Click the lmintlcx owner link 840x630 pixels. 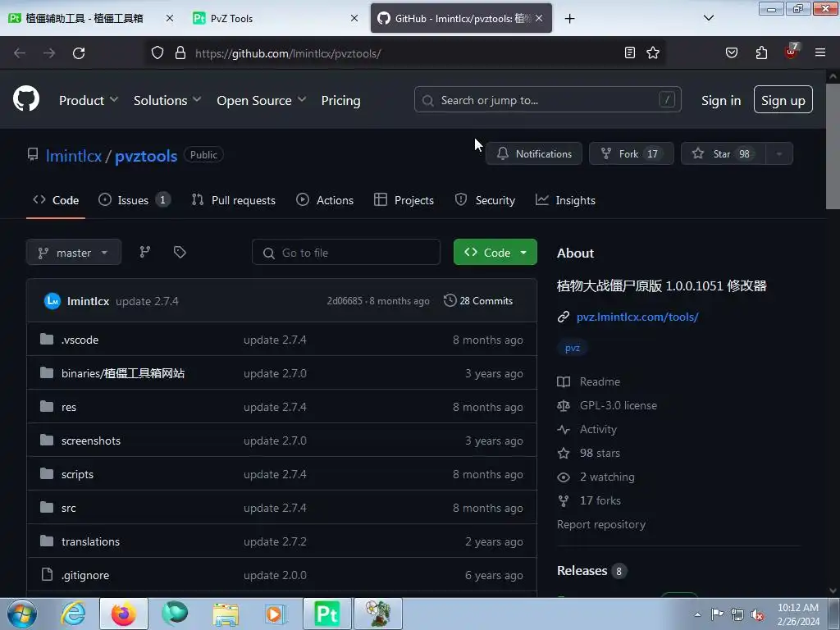tap(73, 155)
